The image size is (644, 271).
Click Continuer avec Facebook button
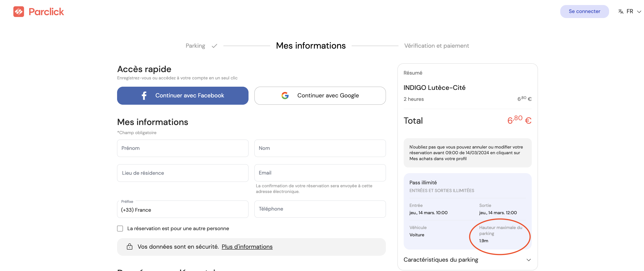point(183,96)
